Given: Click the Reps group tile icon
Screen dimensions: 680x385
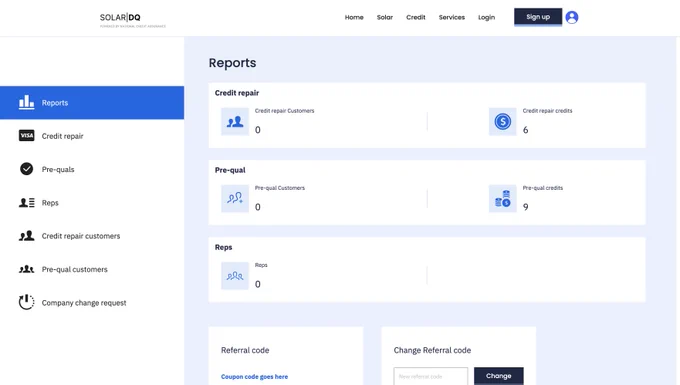Looking at the screenshot, I should (x=235, y=276).
